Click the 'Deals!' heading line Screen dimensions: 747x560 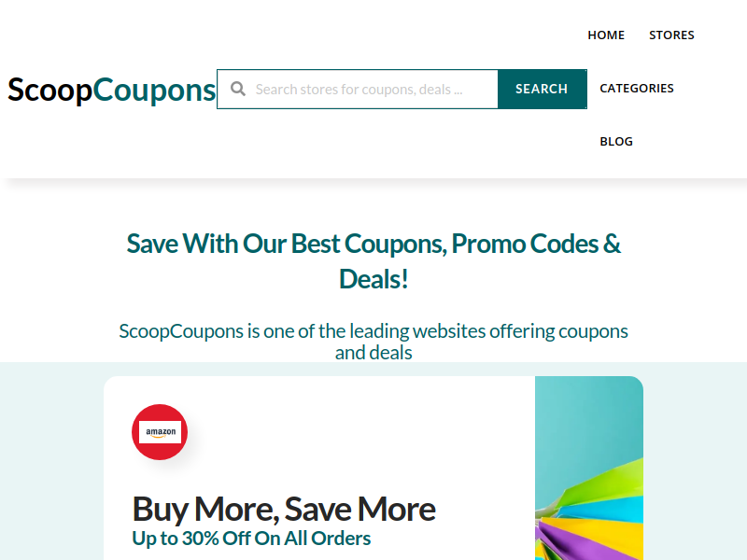373,279
